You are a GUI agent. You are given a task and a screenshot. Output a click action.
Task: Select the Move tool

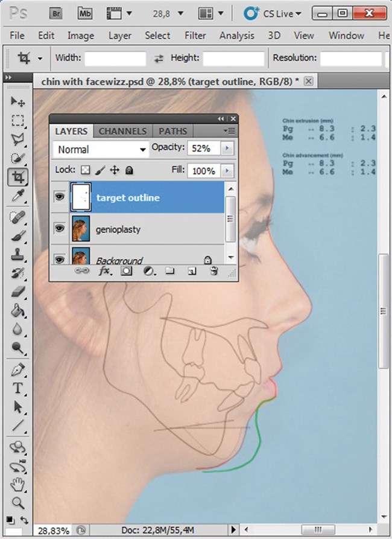[19, 101]
